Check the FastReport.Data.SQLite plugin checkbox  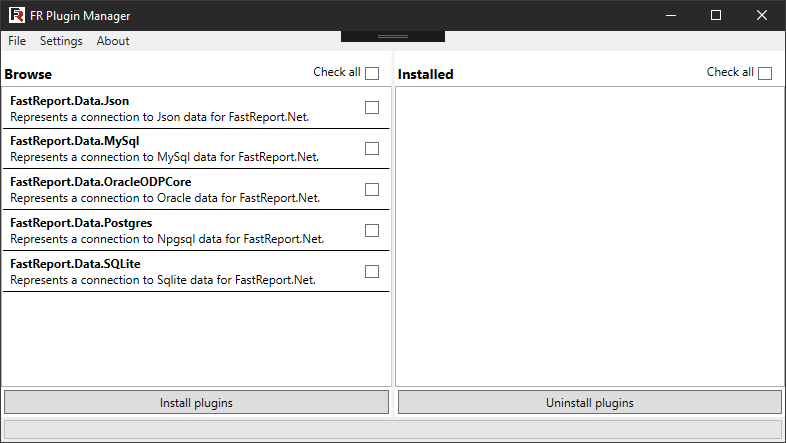click(x=372, y=272)
